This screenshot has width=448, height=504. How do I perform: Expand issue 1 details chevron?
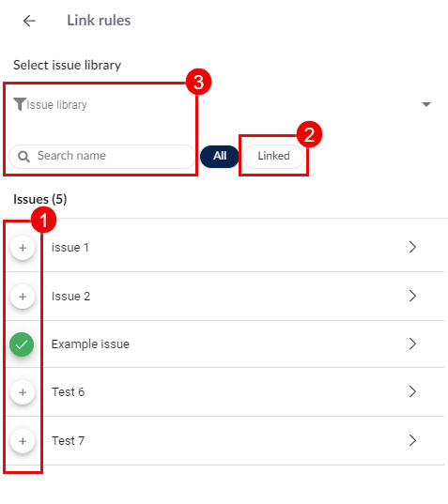(x=412, y=247)
